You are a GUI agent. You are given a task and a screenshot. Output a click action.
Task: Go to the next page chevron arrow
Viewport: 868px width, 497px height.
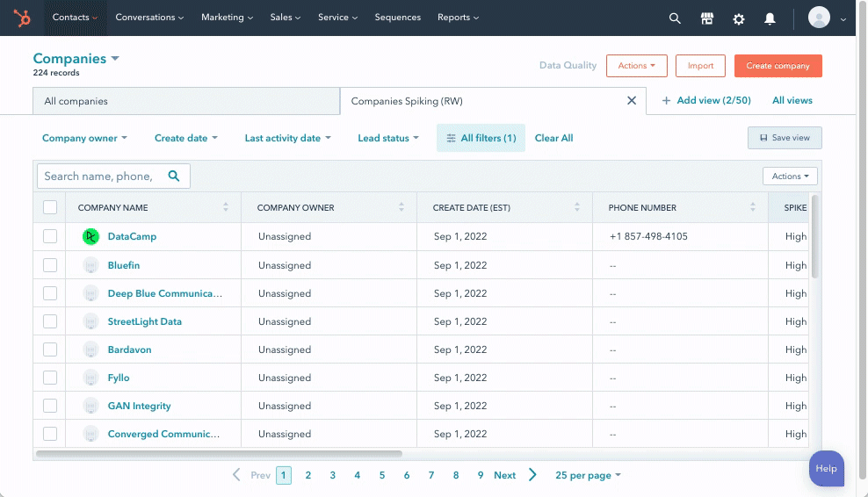(532, 475)
